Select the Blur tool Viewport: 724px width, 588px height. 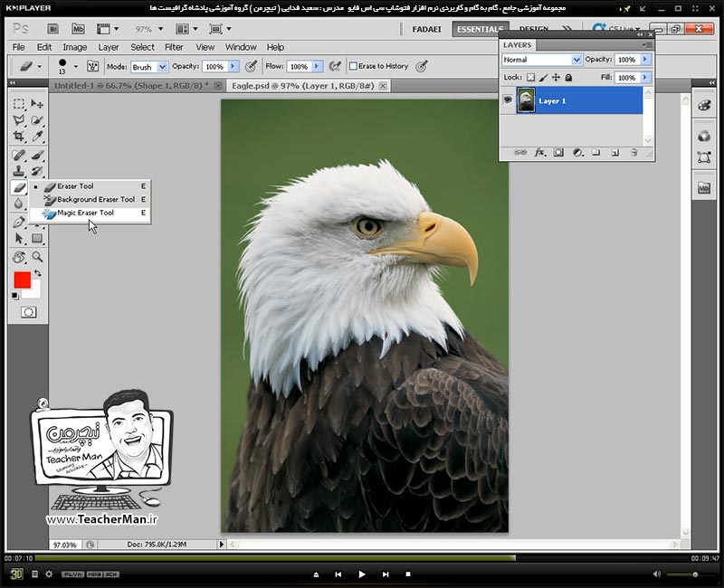(19, 204)
